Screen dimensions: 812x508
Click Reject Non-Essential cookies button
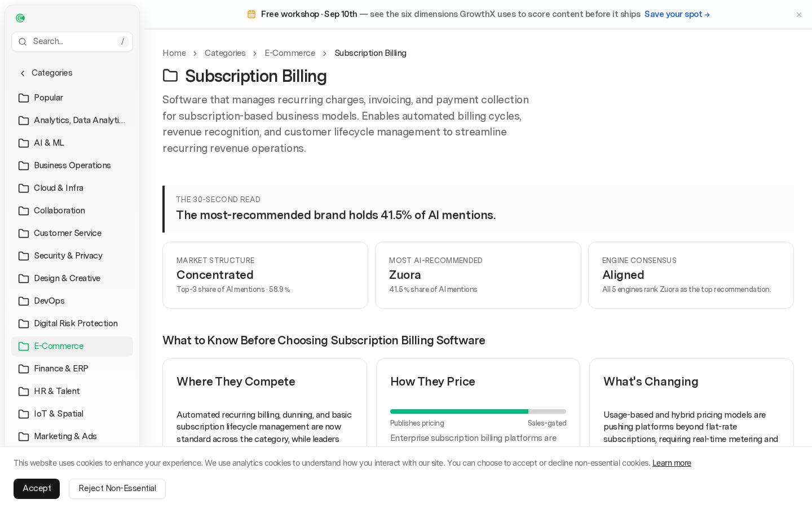[x=117, y=489]
